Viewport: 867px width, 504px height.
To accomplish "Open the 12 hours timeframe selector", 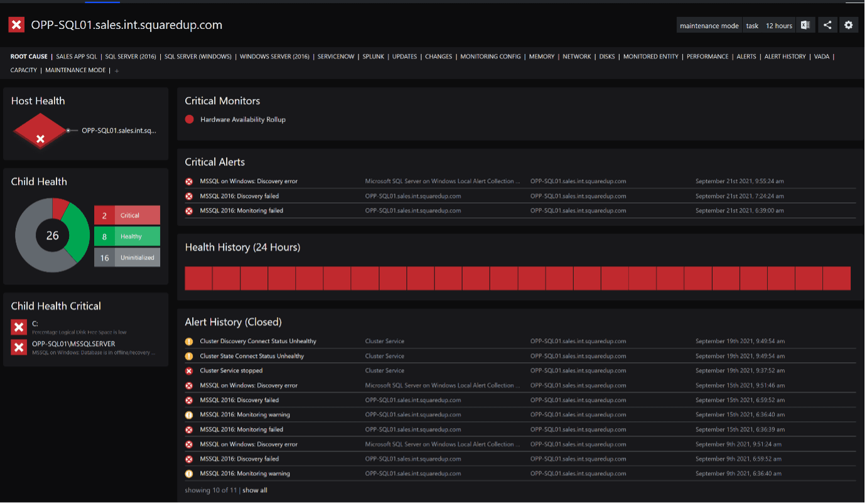I will tap(778, 26).
